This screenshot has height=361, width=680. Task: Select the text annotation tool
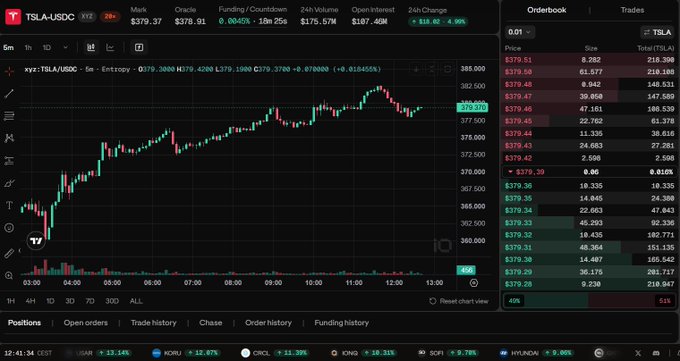tap(9, 205)
